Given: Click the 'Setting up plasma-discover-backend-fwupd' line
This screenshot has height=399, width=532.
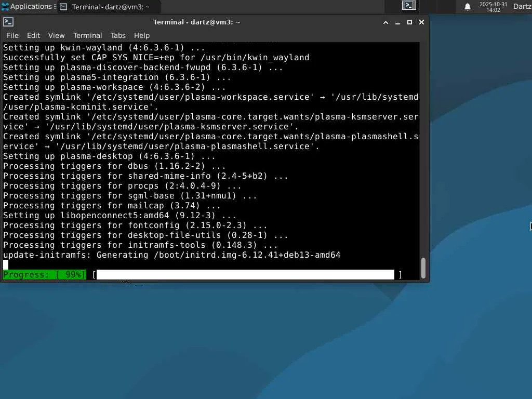Looking at the screenshot, I should click(143, 67).
